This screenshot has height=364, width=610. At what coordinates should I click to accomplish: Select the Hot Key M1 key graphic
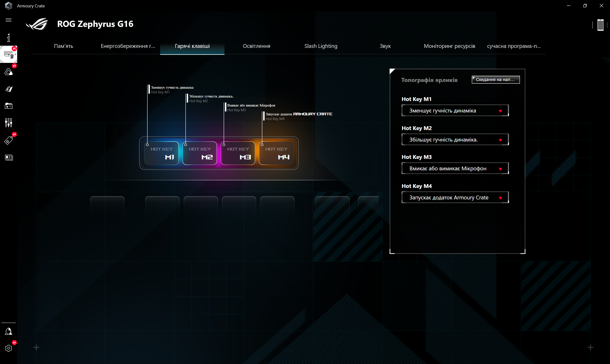[x=161, y=153]
